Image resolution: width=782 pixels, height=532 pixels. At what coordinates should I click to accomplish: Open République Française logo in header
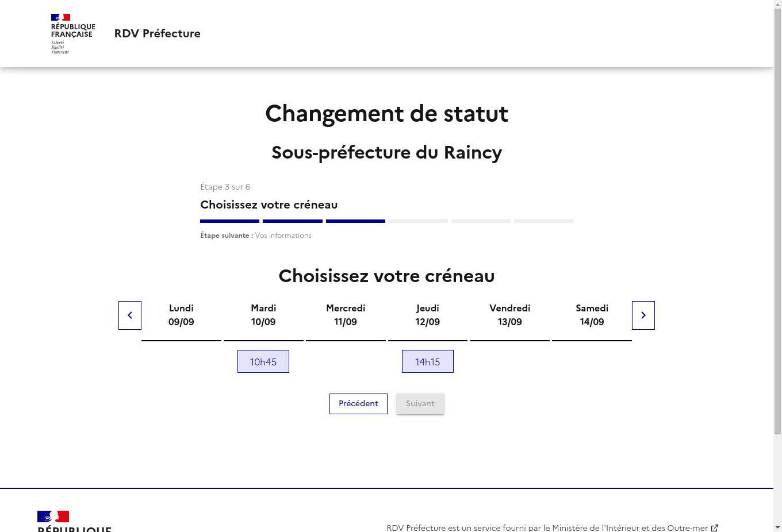click(73, 34)
